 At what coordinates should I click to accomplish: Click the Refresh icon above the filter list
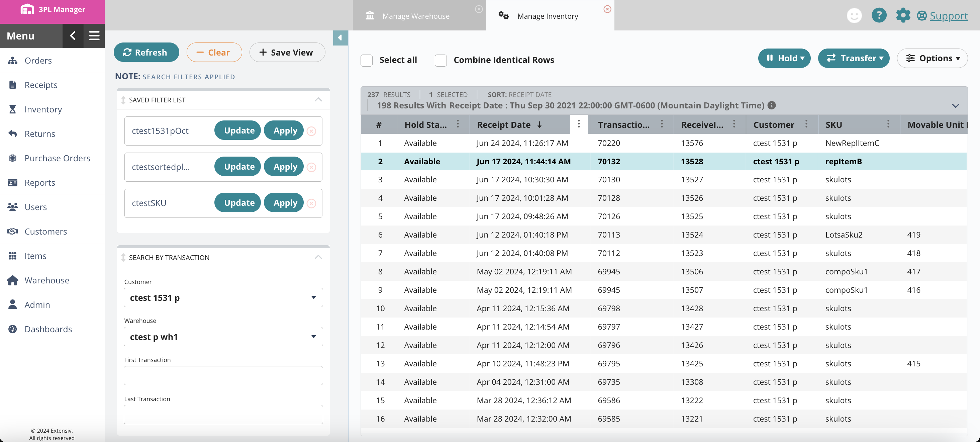pos(128,52)
